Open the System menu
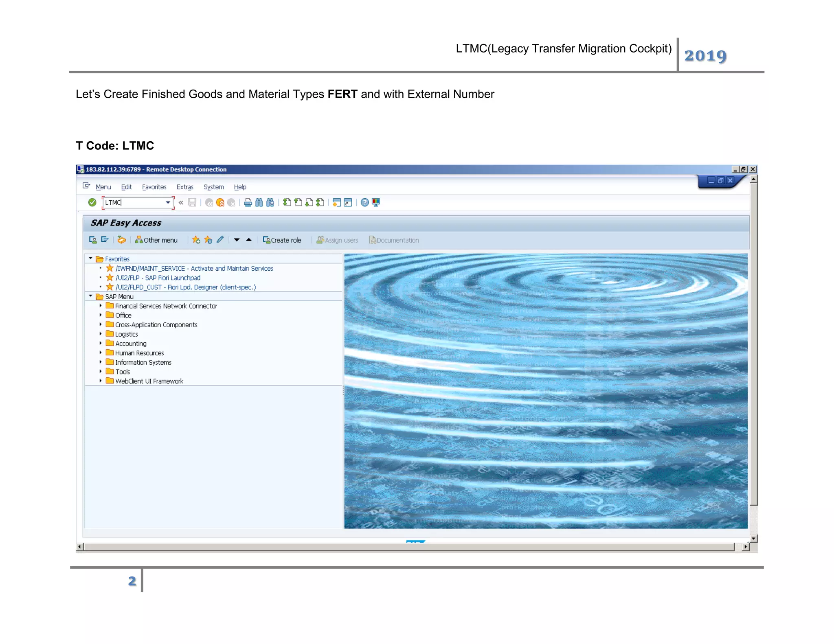Image resolution: width=834 pixels, height=644 pixels. [x=213, y=187]
